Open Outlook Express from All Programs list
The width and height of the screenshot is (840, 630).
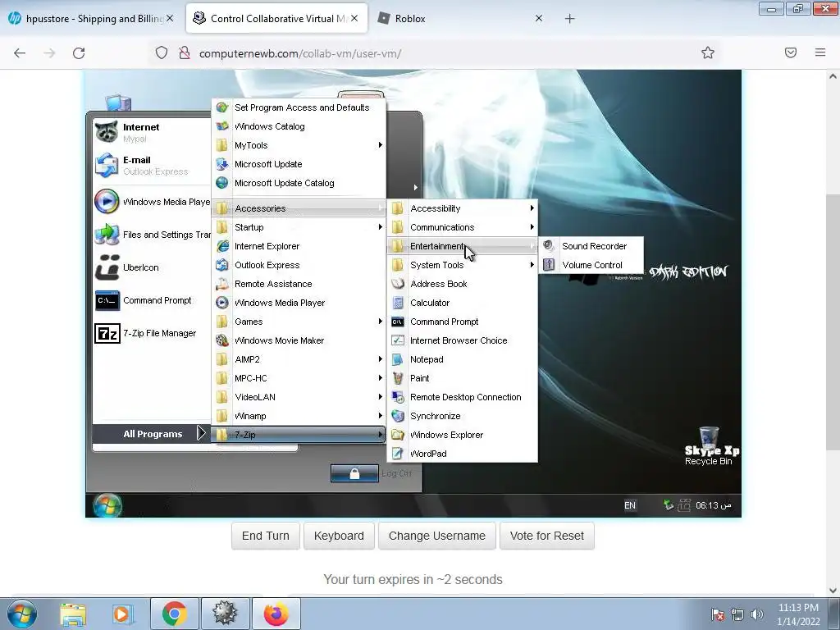(x=299, y=265)
